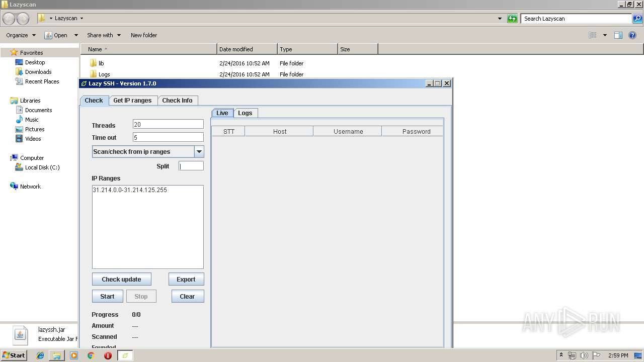The width and height of the screenshot is (644, 362).
Task: Show hidden tray icons arrow
Action: pyautogui.click(x=561, y=355)
